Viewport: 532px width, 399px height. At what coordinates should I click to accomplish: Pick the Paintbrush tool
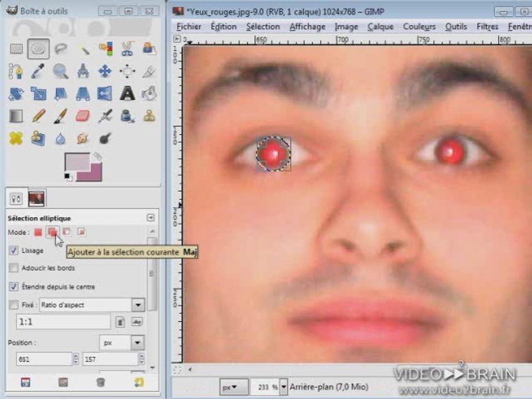click(x=60, y=116)
